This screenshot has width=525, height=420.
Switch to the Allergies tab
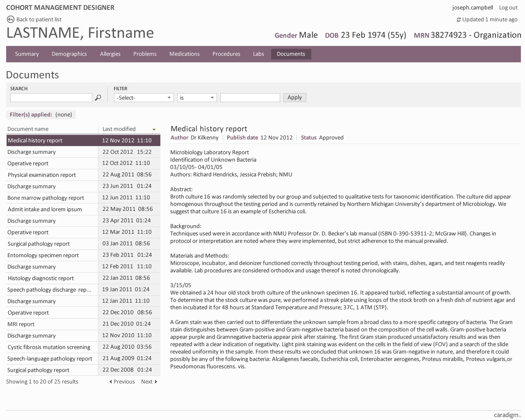click(110, 54)
